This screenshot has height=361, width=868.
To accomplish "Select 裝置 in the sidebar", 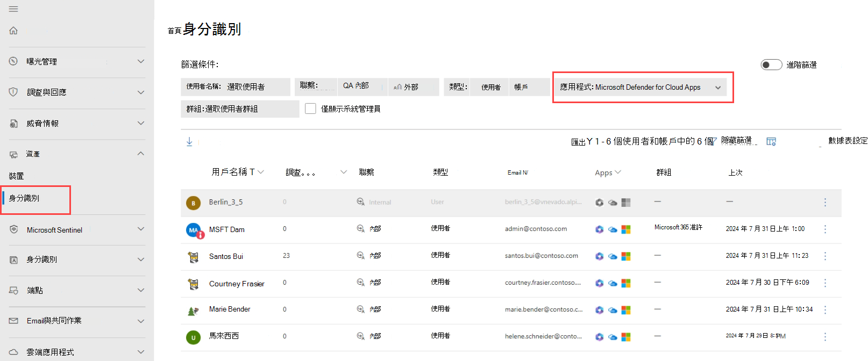I will tap(17, 176).
